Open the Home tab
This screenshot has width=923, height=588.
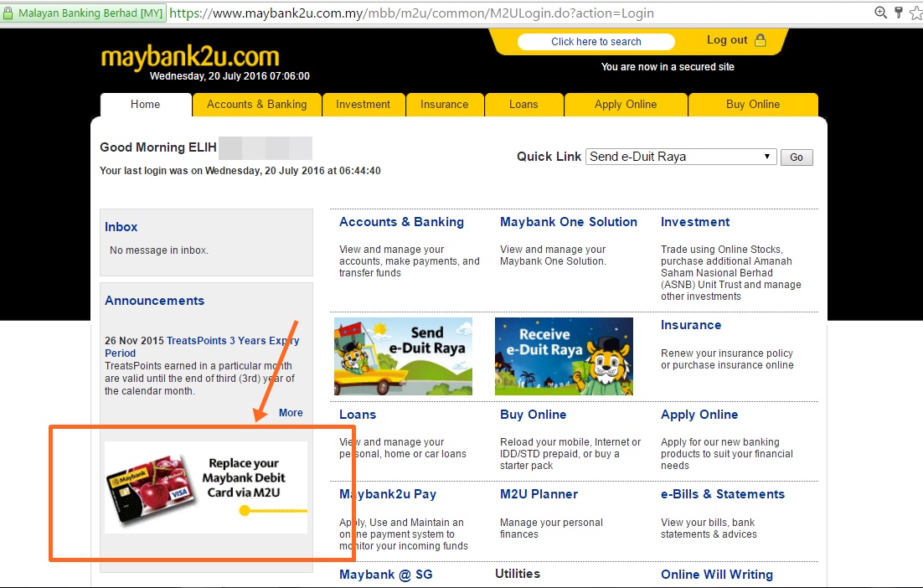point(146,105)
